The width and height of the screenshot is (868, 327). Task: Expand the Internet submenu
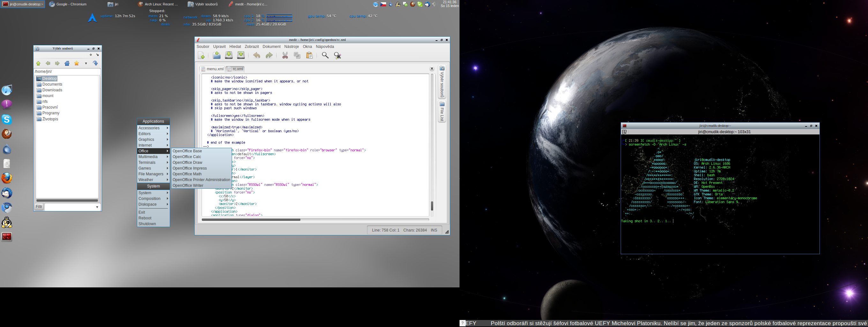[x=153, y=145]
